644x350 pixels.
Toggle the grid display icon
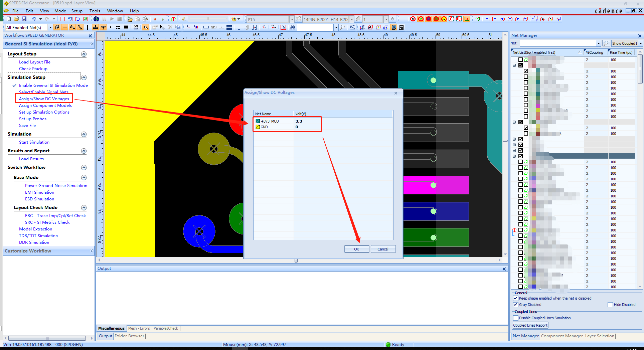click(403, 19)
